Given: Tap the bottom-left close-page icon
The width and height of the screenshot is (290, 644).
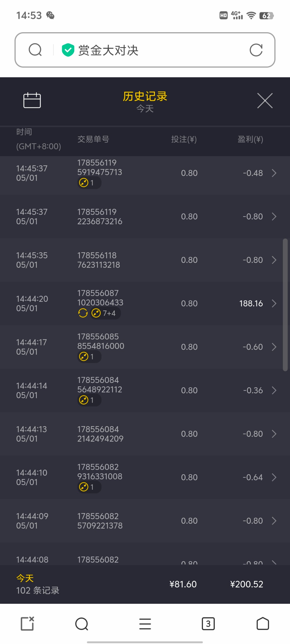Looking at the screenshot, I should (27, 624).
